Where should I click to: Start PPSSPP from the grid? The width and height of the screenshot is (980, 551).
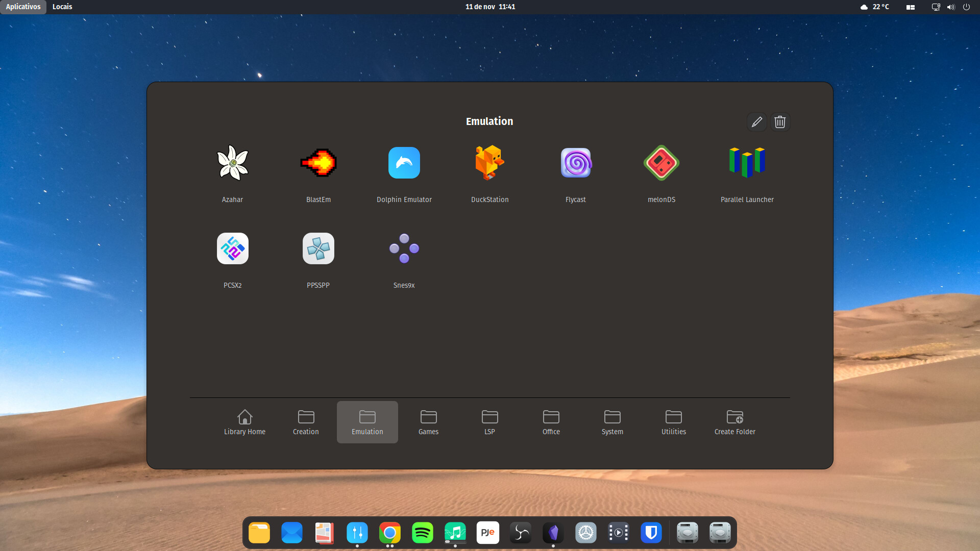(x=318, y=249)
